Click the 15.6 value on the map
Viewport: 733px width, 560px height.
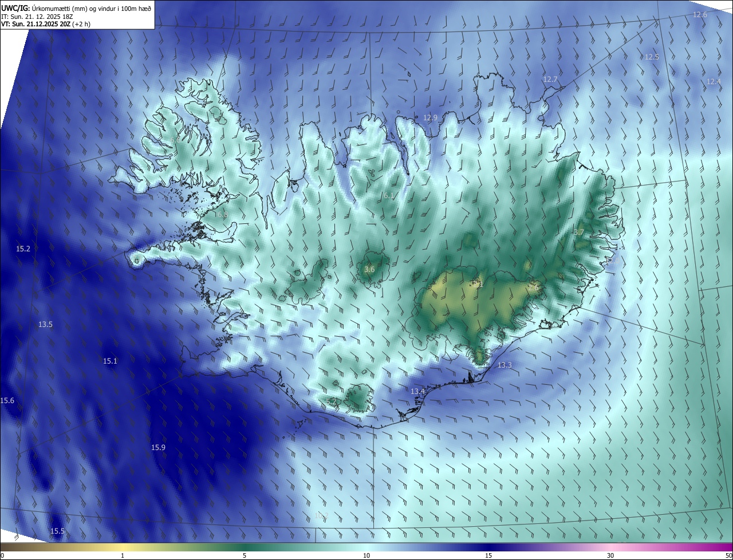coord(7,400)
